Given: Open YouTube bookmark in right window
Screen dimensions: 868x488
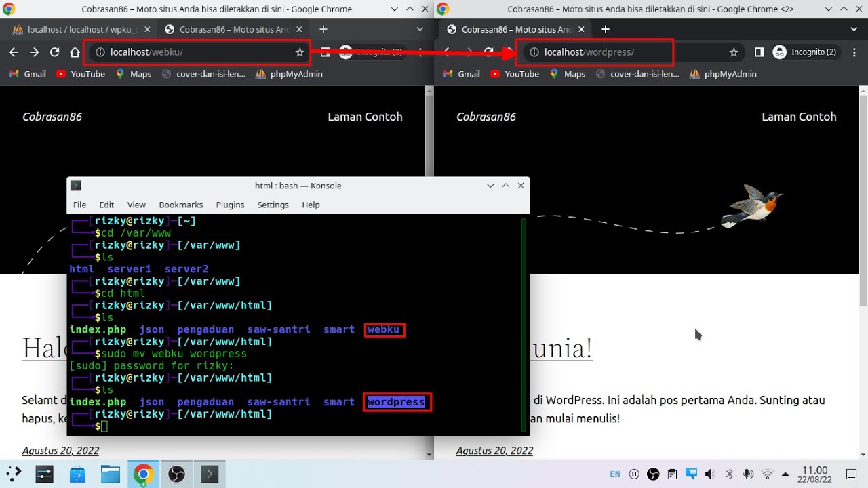Looking at the screenshot, I should pyautogui.click(x=515, y=74).
